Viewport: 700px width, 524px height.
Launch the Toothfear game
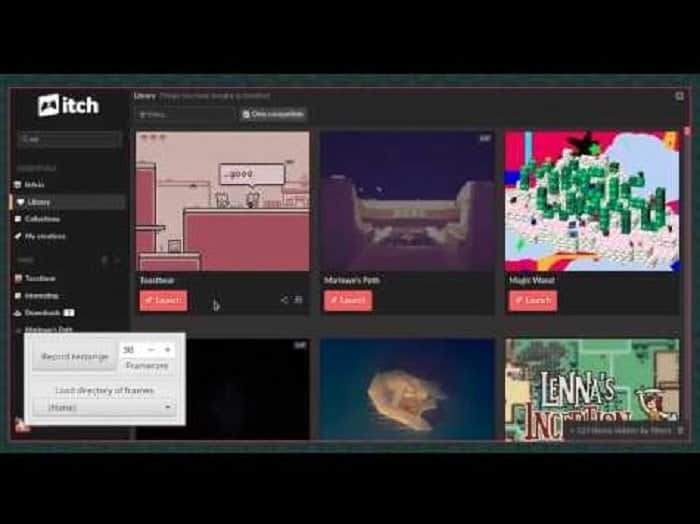163,300
